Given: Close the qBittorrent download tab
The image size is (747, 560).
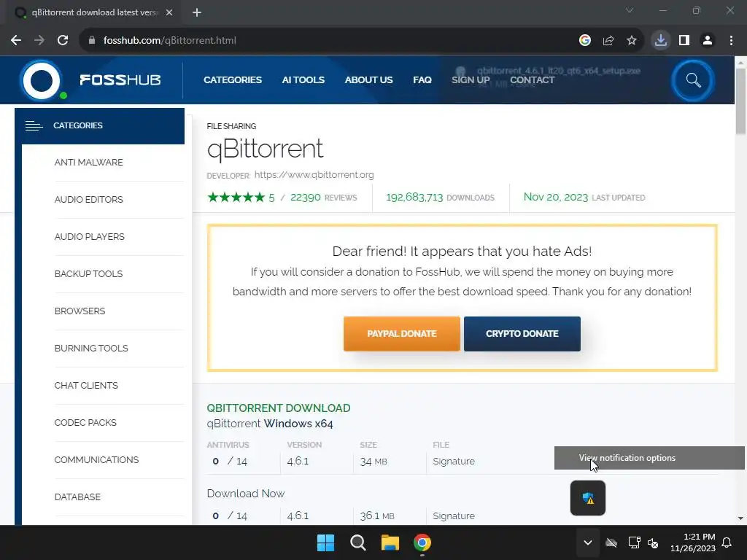Looking at the screenshot, I should [x=169, y=12].
